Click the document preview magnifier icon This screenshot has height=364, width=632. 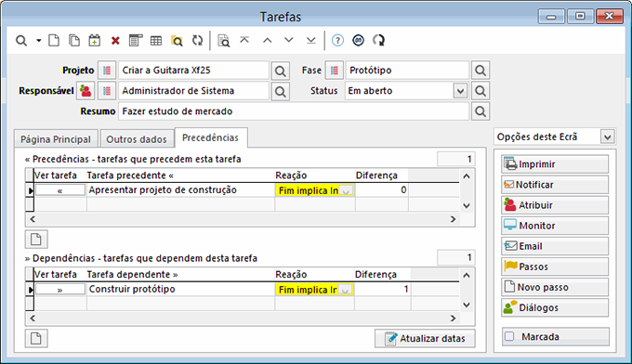pyautogui.click(x=223, y=40)
